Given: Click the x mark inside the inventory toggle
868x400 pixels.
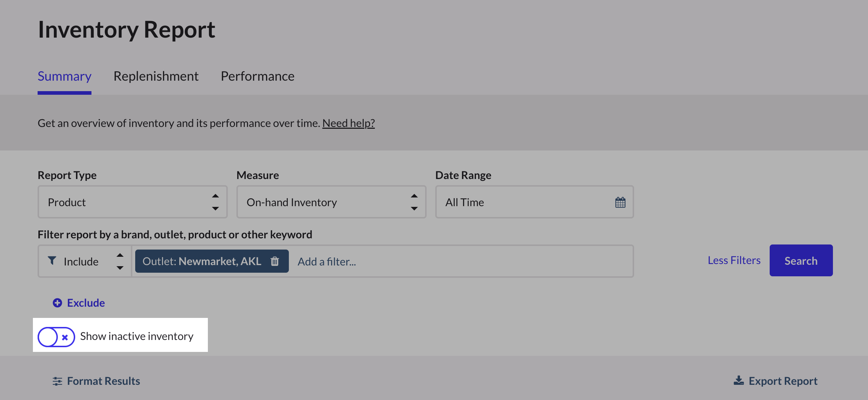Looking at the screenshot, I should (65, 337).
